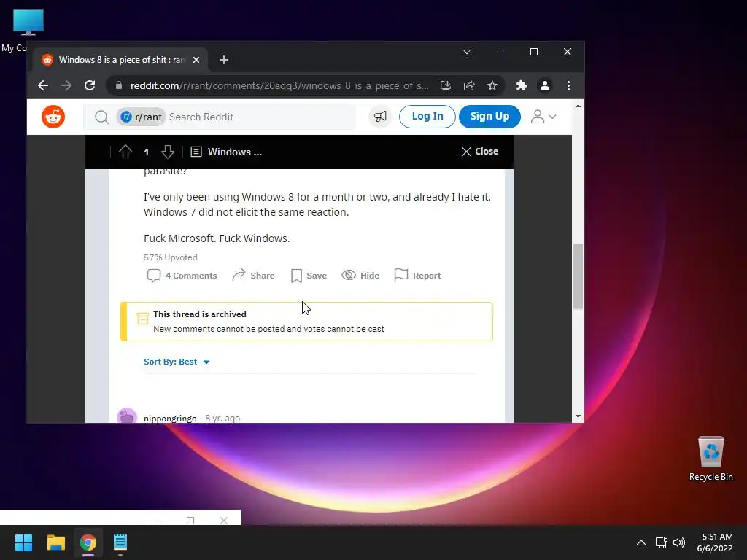Image resolution: width=747 pixels, height=560 pixels.
Task: Click the scrollbar up arrow
Action: pos(578,106)
